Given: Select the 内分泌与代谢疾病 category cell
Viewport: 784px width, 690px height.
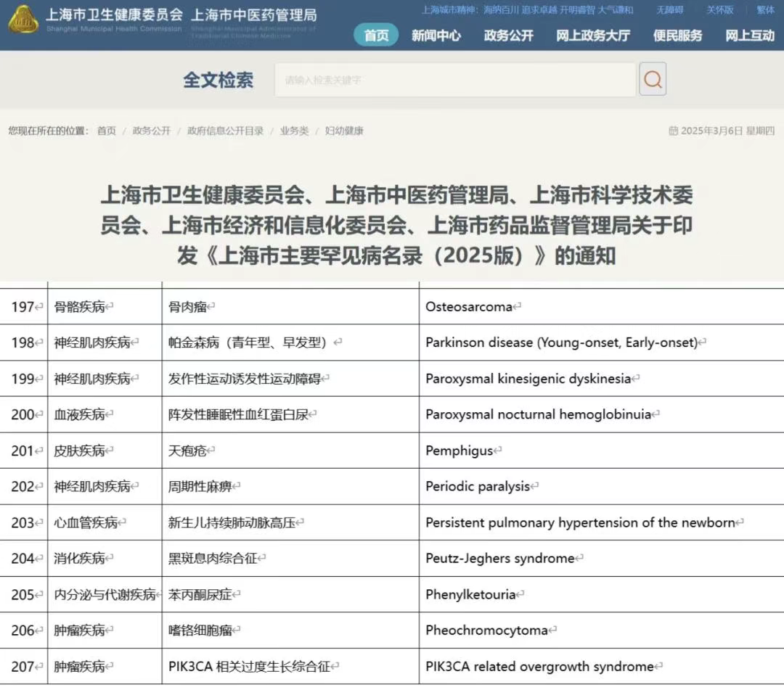Looking at the screenshot, I should (x=105, y=594).
